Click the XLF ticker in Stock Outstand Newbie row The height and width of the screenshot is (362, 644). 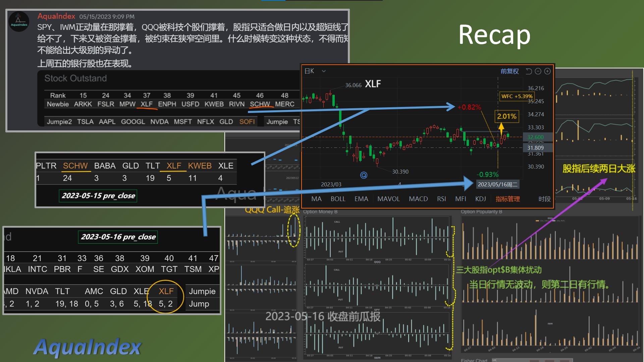pyautogui.click(x=147, y=104)
